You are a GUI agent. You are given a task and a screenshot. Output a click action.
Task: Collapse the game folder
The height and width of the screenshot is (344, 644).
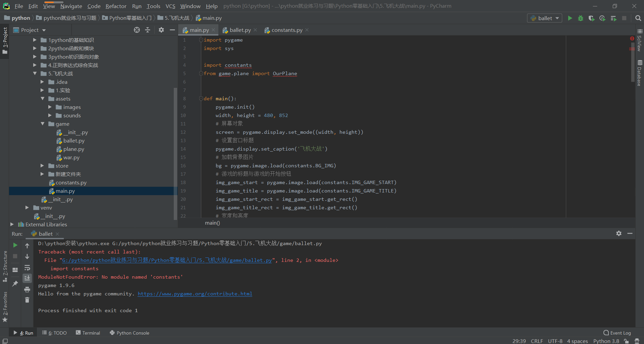[43, 124]
